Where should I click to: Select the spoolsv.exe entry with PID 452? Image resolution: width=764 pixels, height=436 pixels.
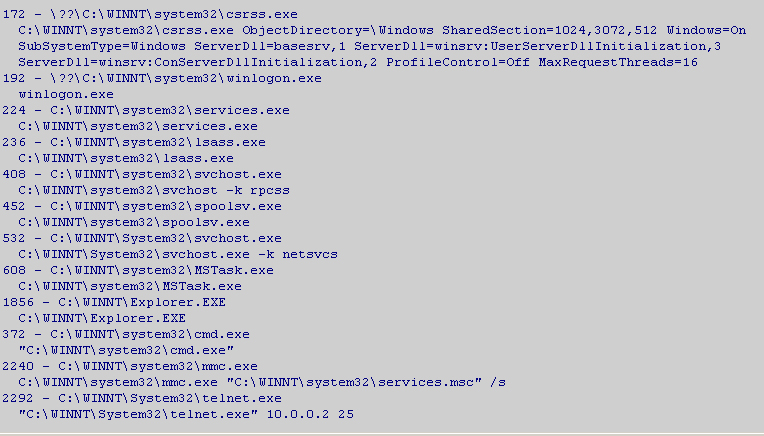click(142, 207)
